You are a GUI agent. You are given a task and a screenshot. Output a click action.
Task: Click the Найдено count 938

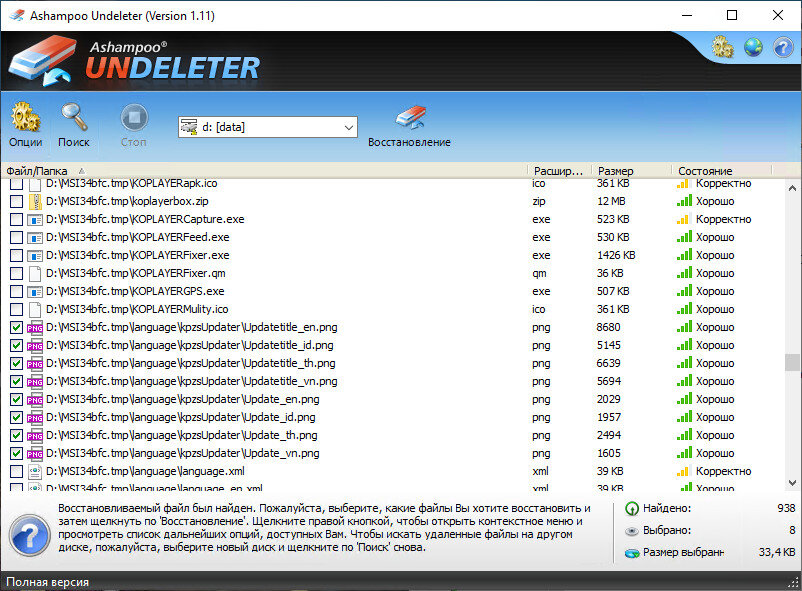coord(786,509)
